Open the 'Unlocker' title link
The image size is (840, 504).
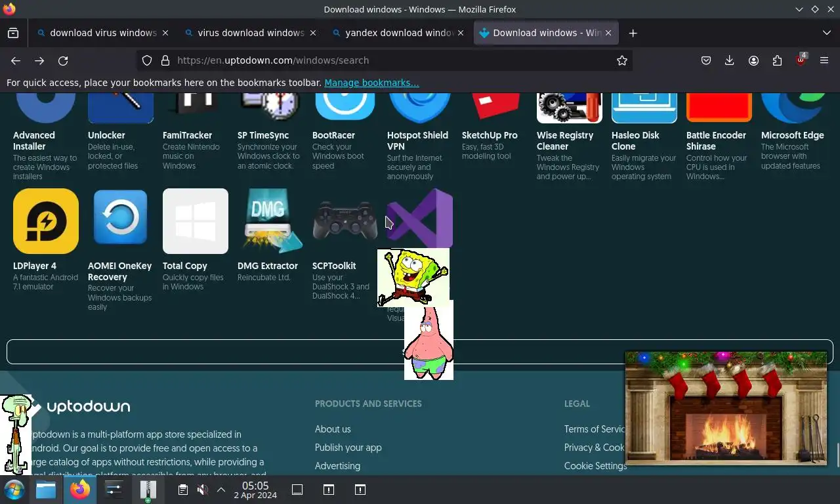[x=106, y=135]
